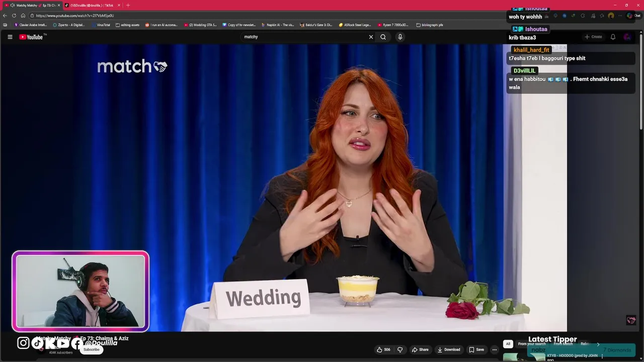Switch to the Doulilla TikTok tab
Image resolution: width=644 pixels, height=362 pixels.
coord(92,5)
